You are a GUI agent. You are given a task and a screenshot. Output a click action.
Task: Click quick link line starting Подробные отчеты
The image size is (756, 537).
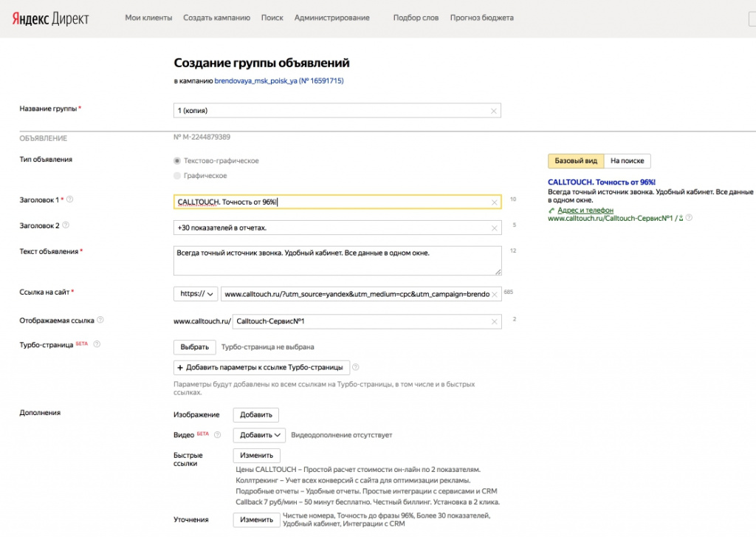click(366, 491)
